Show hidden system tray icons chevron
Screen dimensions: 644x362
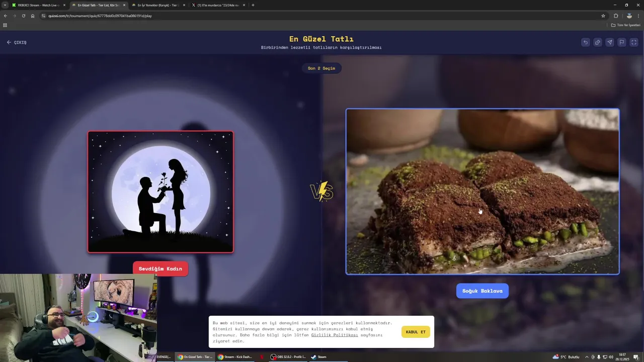point(587,357)
